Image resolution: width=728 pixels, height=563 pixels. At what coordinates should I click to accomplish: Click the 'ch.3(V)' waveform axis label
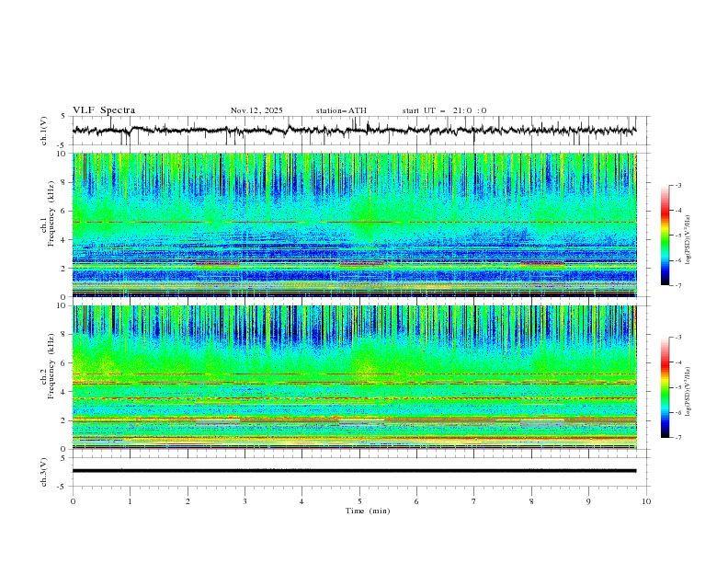tap(43, 472)
